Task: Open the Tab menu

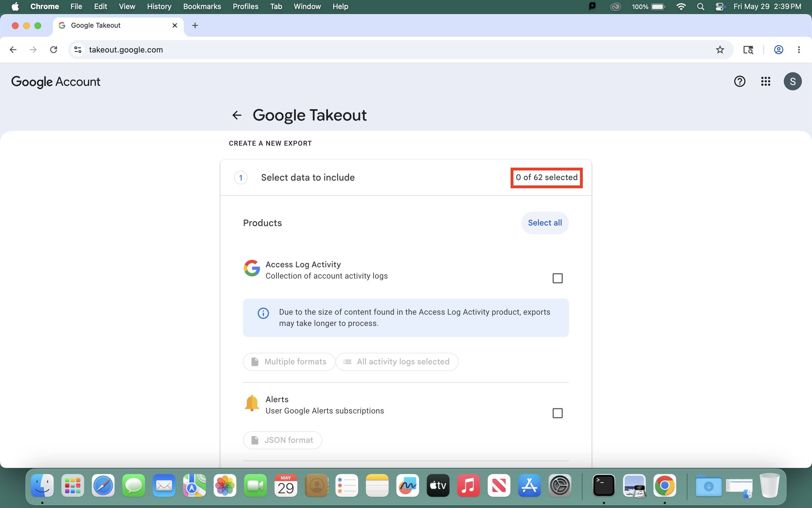Action: tap(276, 7)
